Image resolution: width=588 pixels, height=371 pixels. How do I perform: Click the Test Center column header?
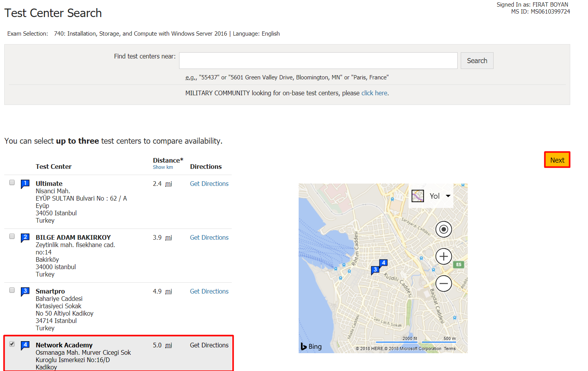point(54,167)
